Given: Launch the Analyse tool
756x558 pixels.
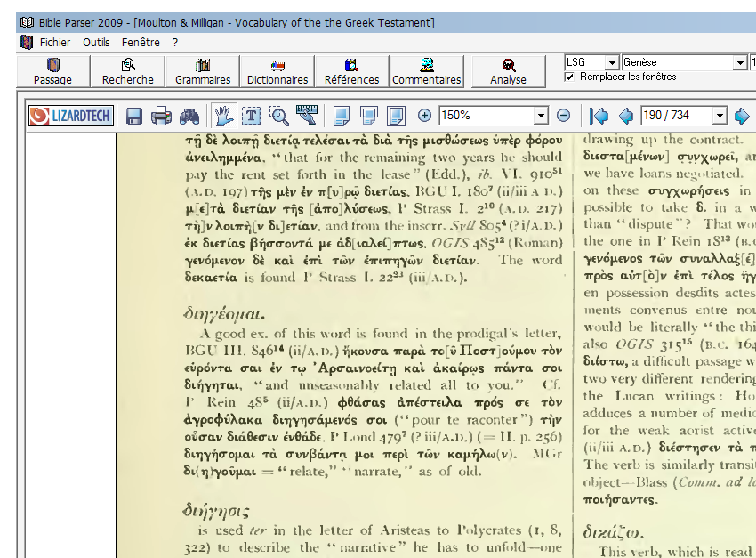Looking at the screenshot, I should tap(508, 71).
